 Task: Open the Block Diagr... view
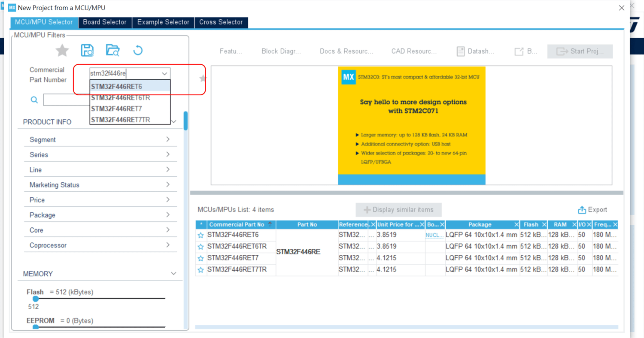tap(281, 51)
